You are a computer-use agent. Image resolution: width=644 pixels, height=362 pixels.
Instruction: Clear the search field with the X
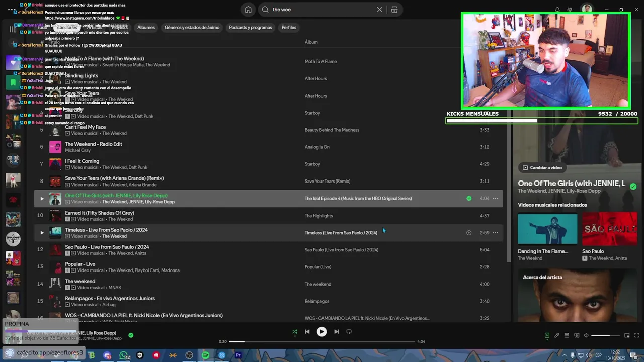click(x=380, y=10)
